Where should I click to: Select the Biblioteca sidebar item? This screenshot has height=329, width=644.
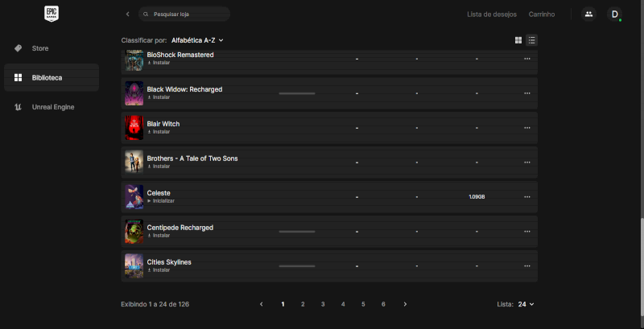coord(47,77)
